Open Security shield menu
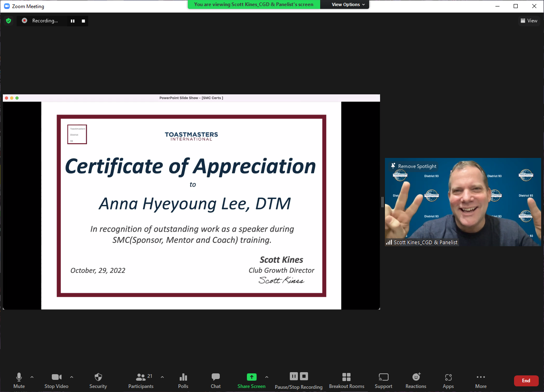This screenshot has width=544, height=392. [98, 380]
